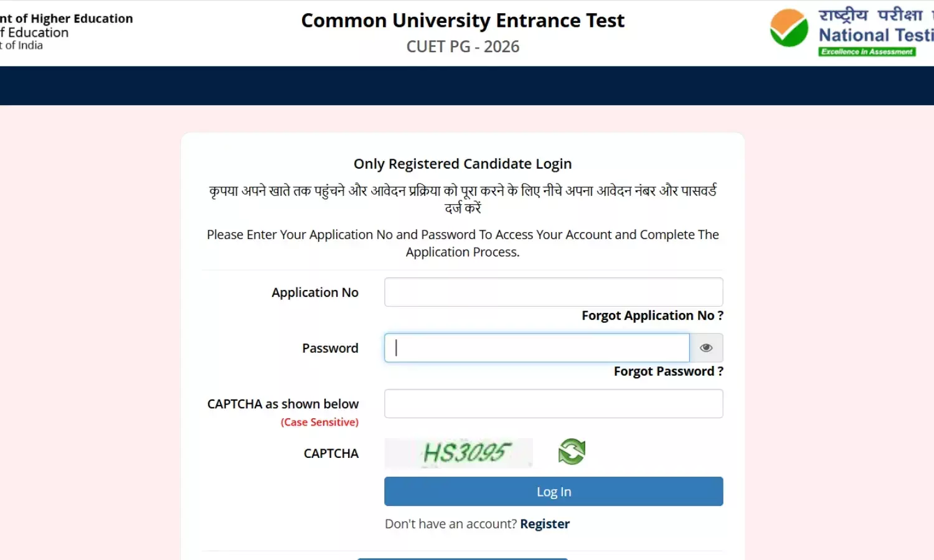Click the CAPTCHA entry box

click(553, 403)
